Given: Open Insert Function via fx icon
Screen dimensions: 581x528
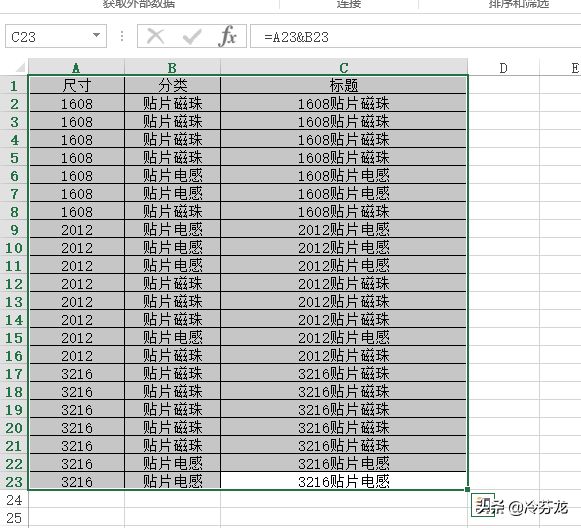Looking at the screenshot, I should [x=227, y=36].
